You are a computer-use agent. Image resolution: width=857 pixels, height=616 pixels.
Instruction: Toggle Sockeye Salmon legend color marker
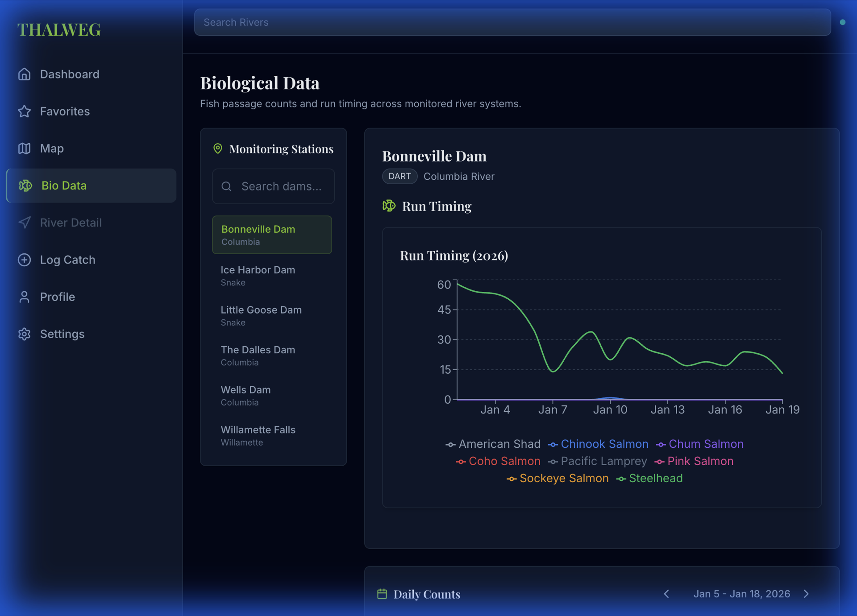tap(512, 479)
